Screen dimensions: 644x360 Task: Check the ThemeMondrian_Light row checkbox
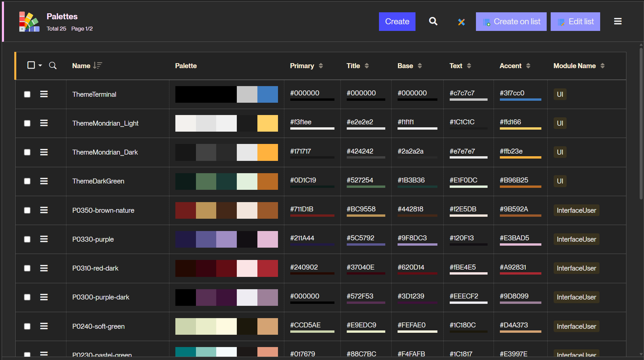click(x=27, y=123)
